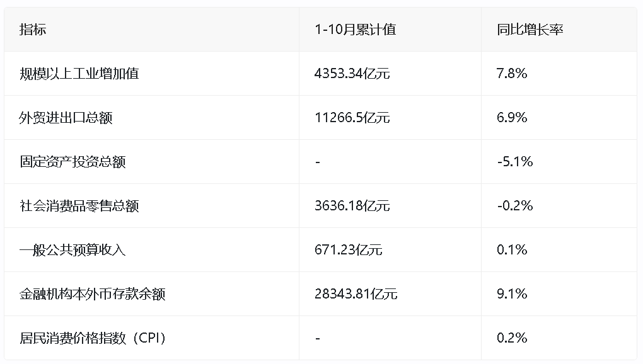This screenshot has height=364, width=643.
Task: Click the 9.1% growth rate cell
Action: 512,294
